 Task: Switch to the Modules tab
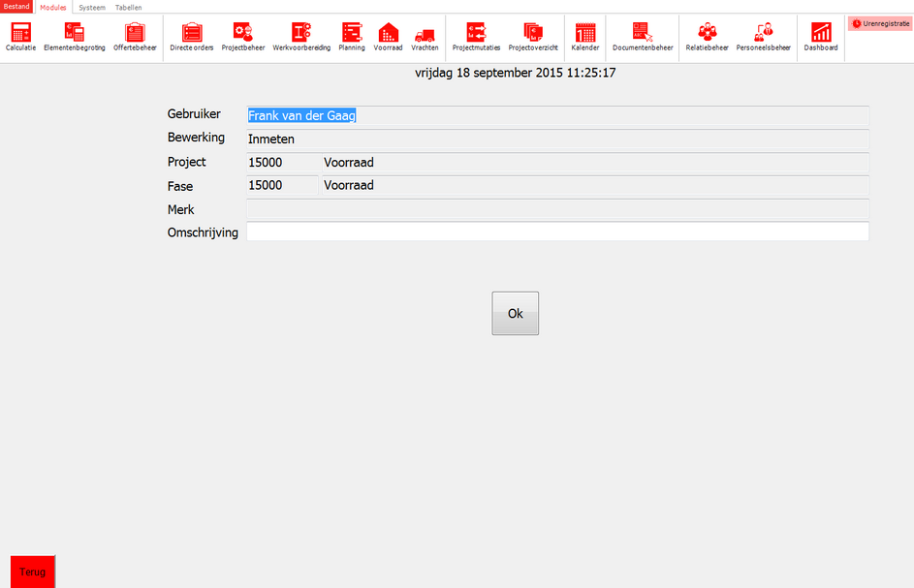pos(53,8)
